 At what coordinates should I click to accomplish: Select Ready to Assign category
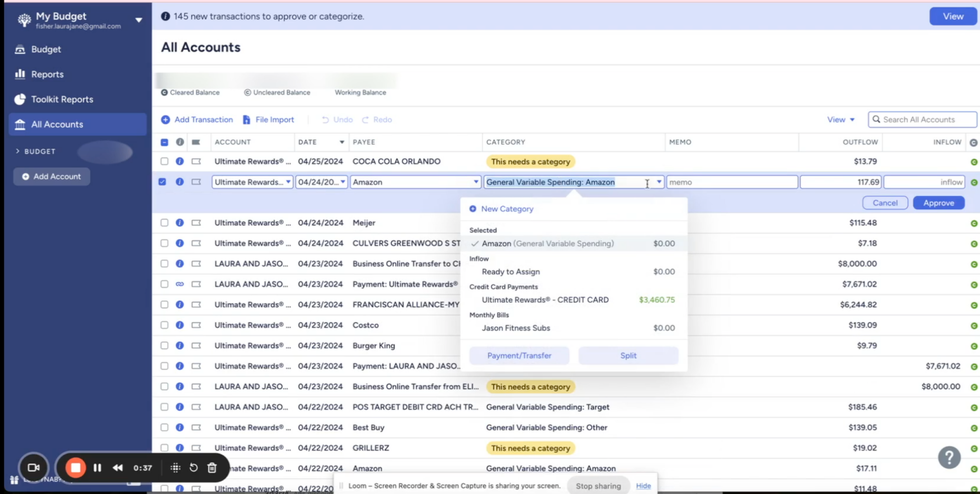[x=511, y=272]
